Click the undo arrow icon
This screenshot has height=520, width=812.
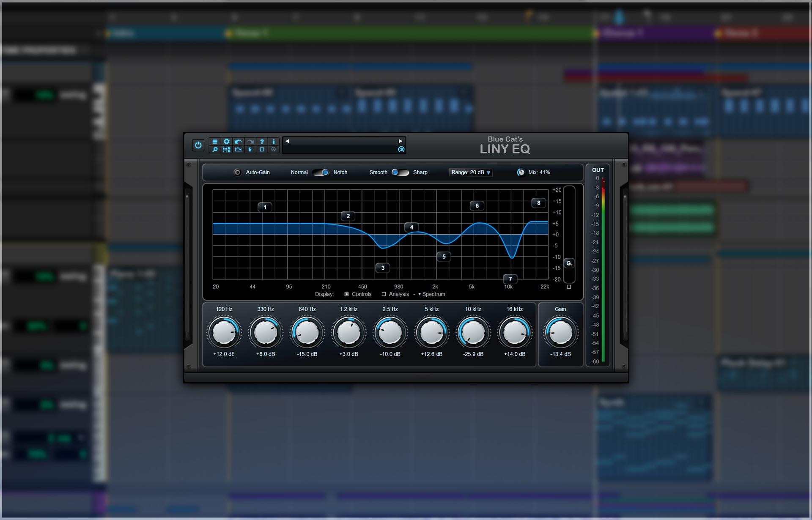[239, 142]
